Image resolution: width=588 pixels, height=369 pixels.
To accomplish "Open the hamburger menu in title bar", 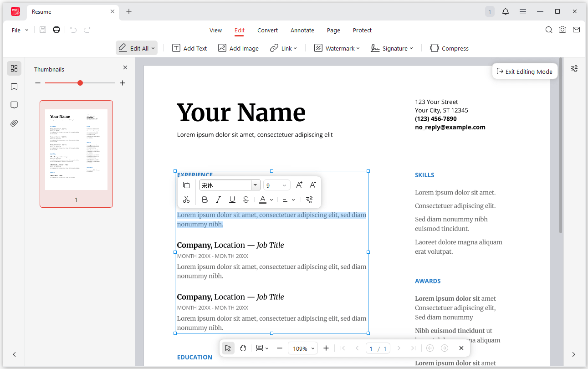I will pyautogui.click(x=523, y=11).
